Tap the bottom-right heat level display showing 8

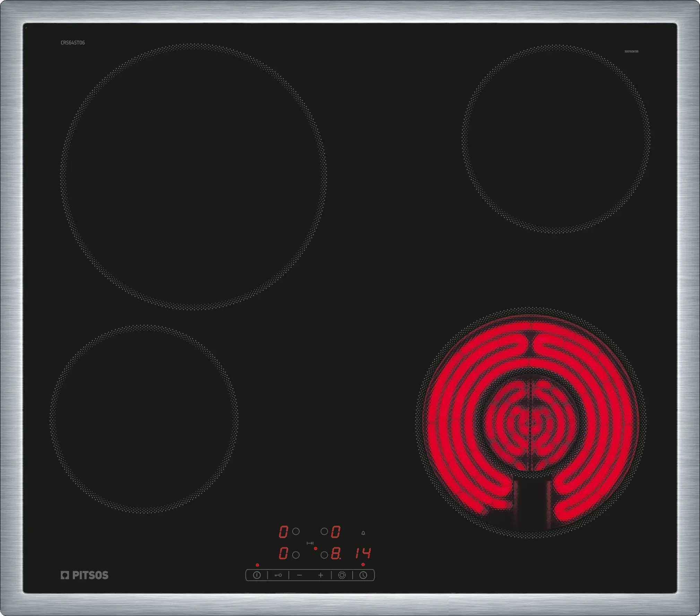335,554
